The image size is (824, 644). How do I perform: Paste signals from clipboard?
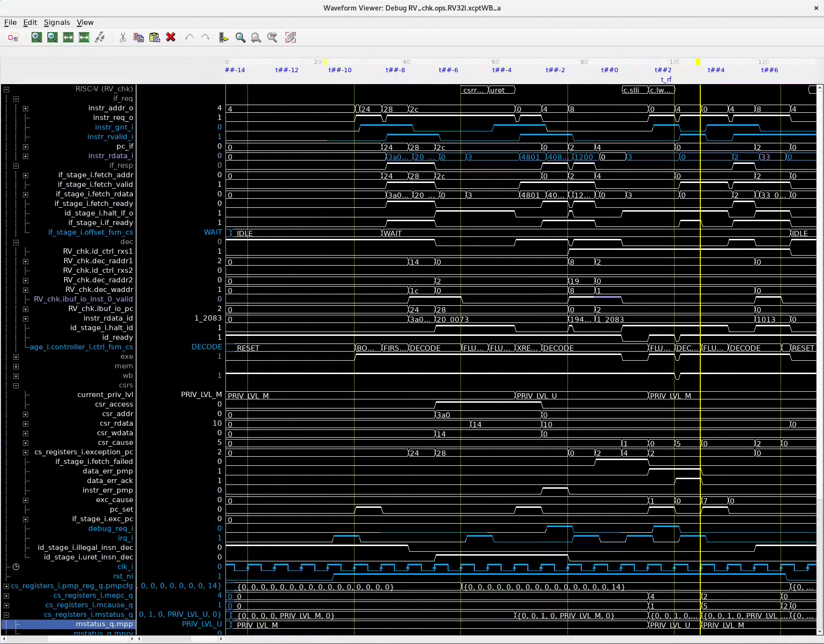(155, 38)
